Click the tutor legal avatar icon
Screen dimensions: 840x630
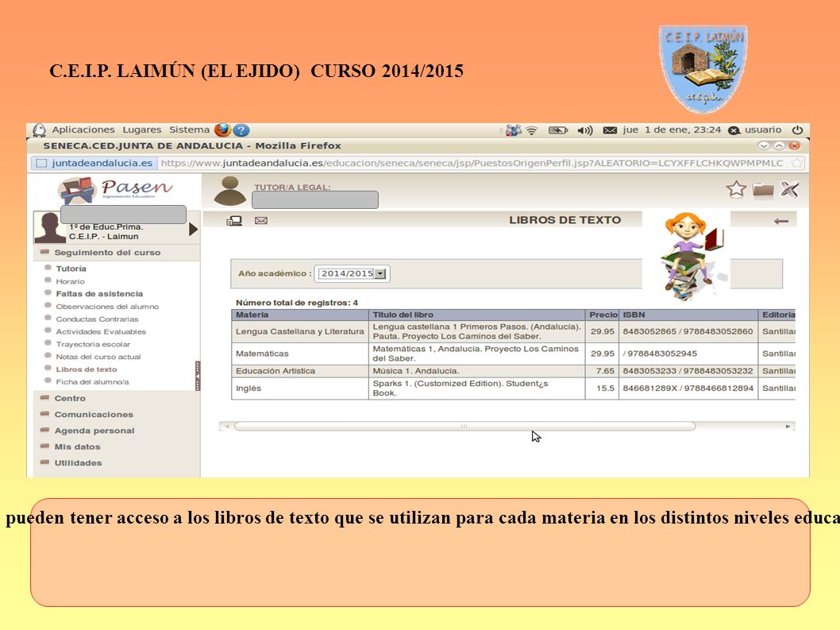[229, 191]
